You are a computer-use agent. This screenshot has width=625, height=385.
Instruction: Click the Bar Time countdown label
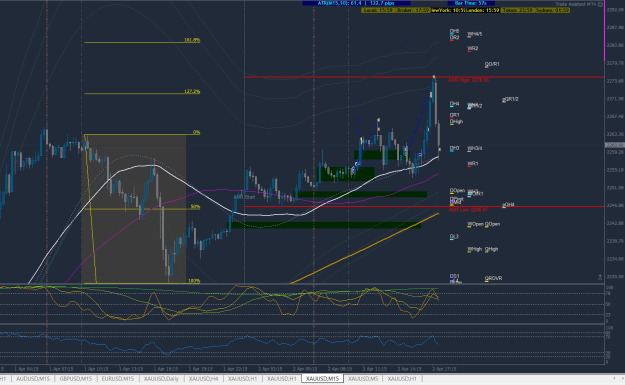tap(472, 3)
